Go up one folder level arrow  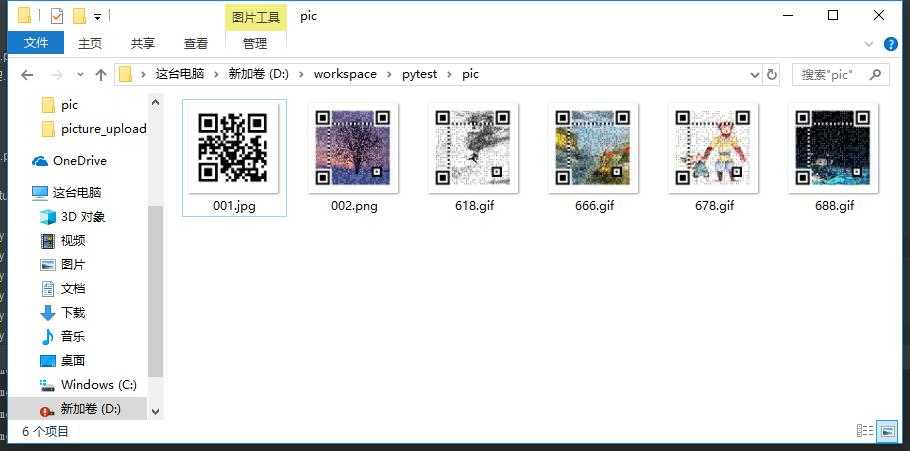coord(101,74)
